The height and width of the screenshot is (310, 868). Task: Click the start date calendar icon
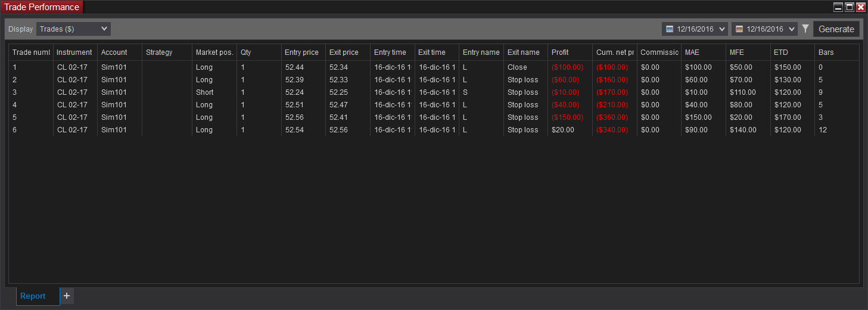[670, 29]
